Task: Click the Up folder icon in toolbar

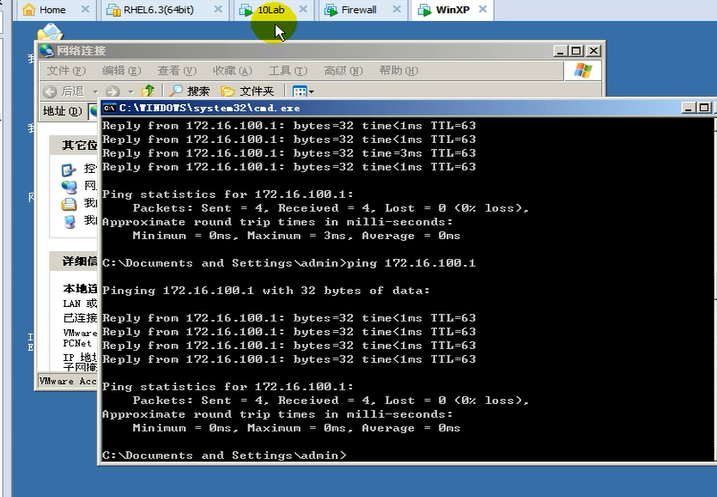Action: point(148,91)
